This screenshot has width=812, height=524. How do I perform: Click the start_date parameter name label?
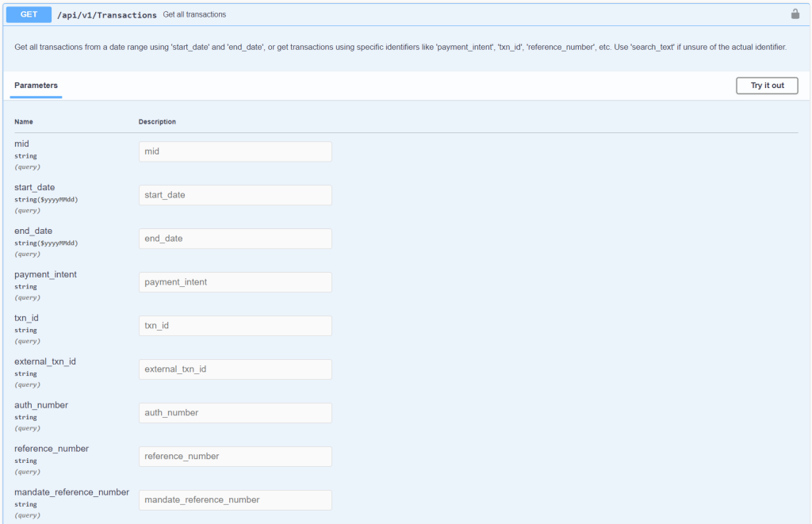(x=34, y=187)
